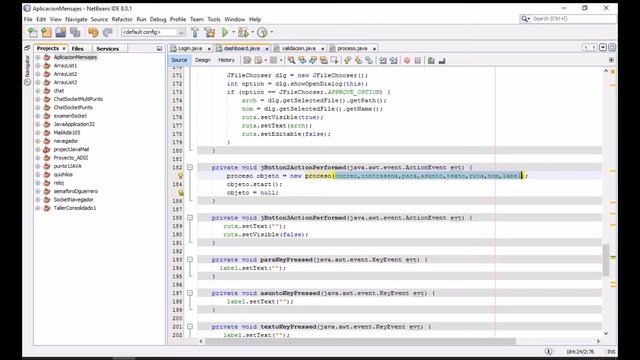
Task: Run the project with green play icon
Action: pos(225,32)
